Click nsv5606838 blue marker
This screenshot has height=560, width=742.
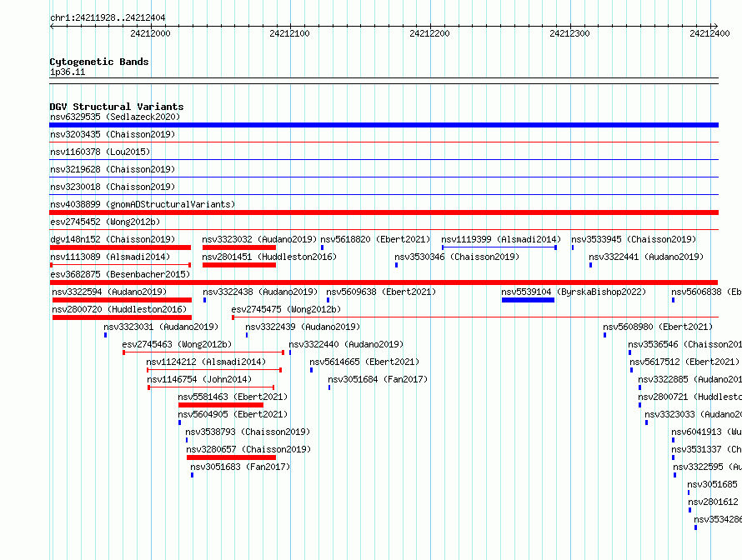click(673, 300)
